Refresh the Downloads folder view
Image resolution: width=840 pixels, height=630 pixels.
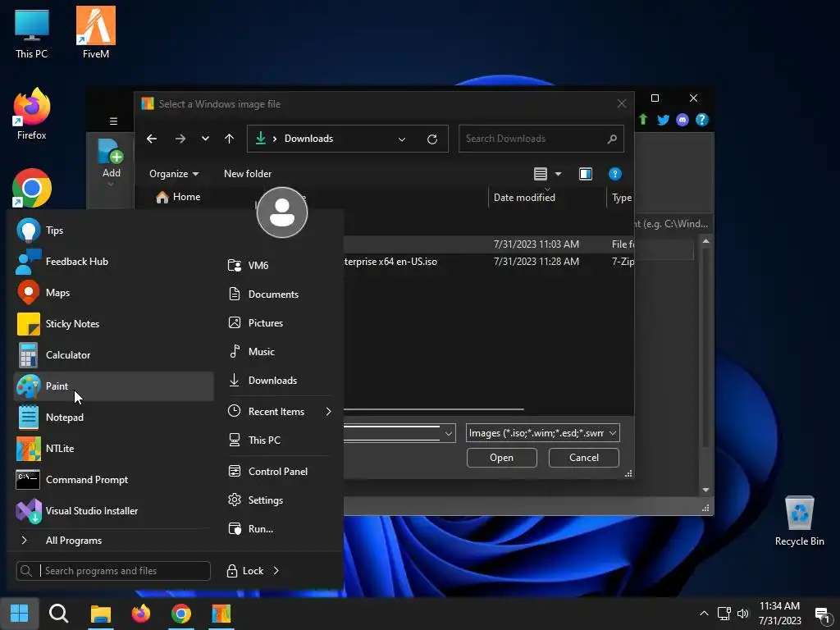(x=432, y=139)
